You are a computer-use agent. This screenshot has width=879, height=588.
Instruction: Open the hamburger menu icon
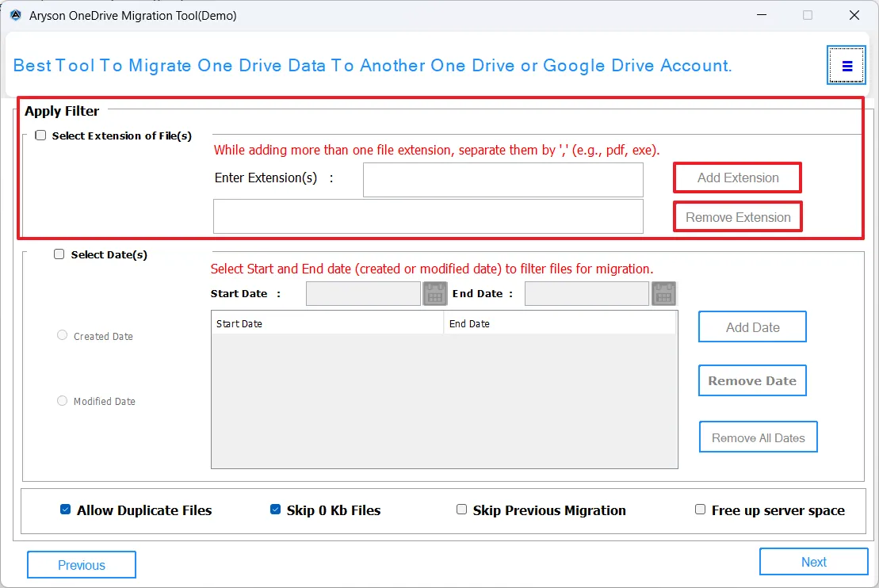point(847,66)
